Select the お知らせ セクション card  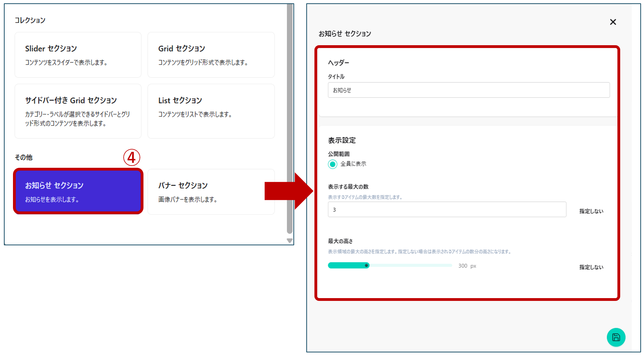click(78, 191)
